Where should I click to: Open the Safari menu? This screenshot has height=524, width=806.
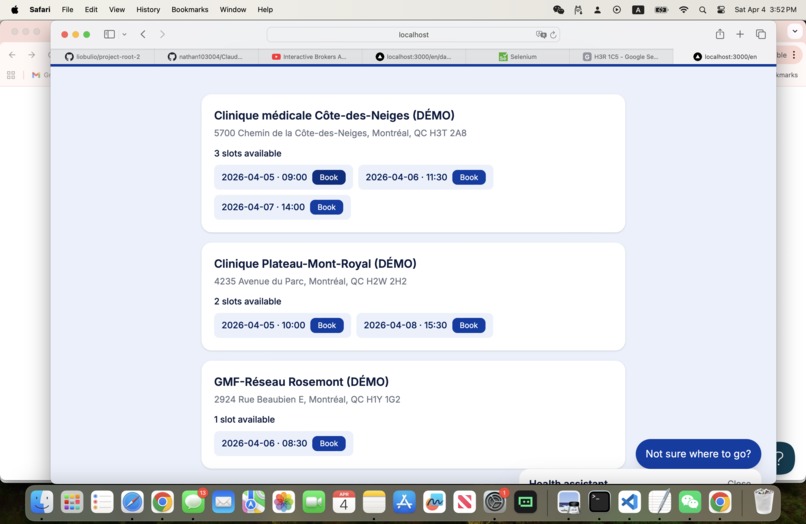point(40,9)
